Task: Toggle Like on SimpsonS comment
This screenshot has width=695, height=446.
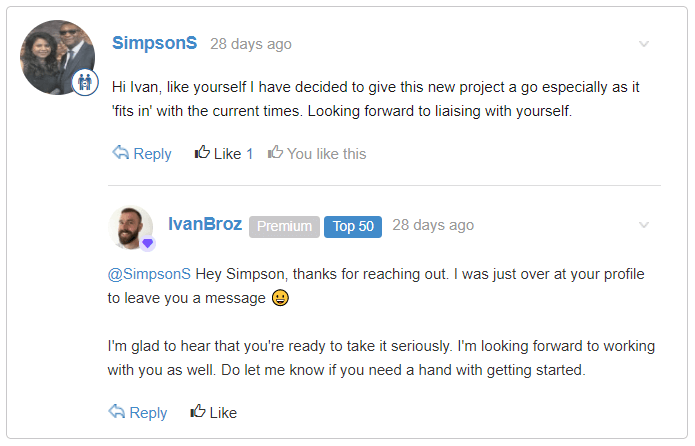Action: tap(224, 153)
